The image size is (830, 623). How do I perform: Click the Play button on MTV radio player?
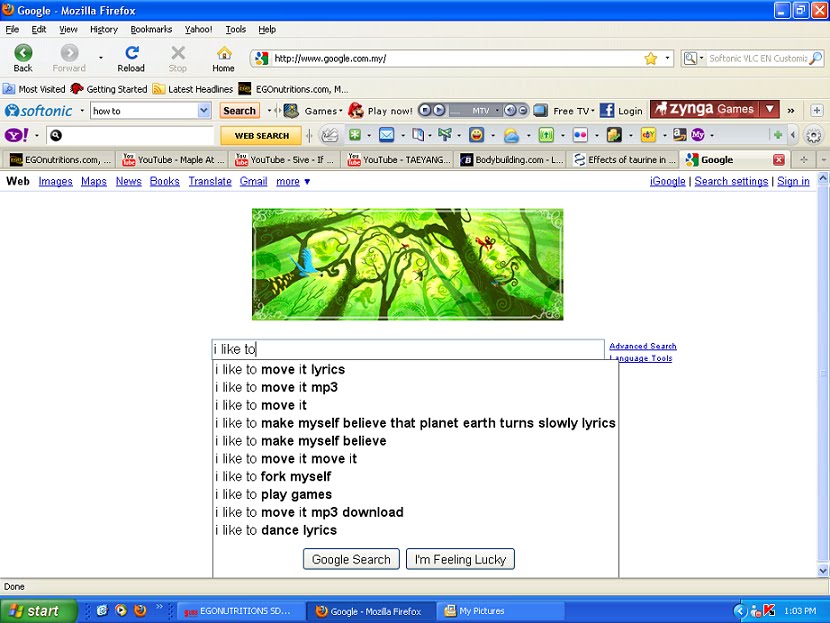point(438,110)
